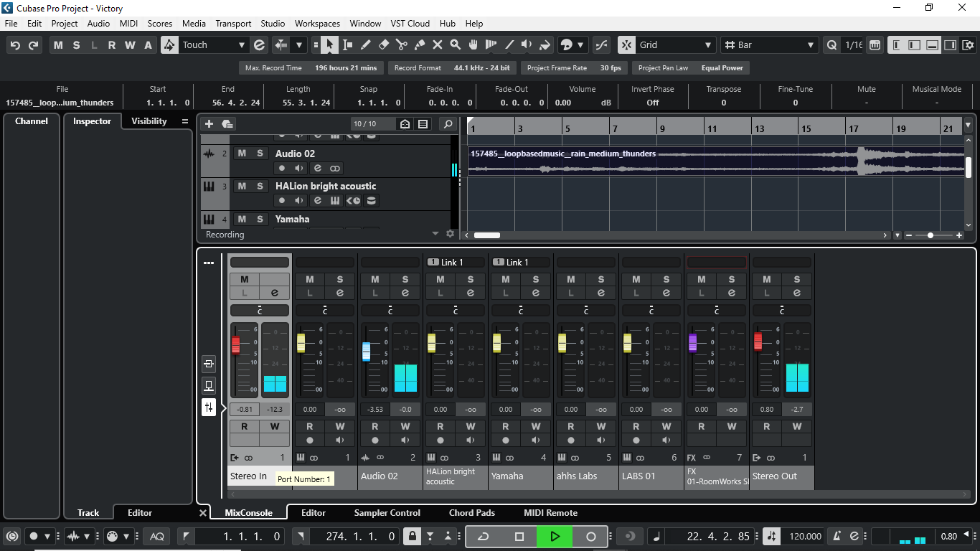
Task: Toggle Snap on/off next to Grid
Action: [x=627, y=45]
